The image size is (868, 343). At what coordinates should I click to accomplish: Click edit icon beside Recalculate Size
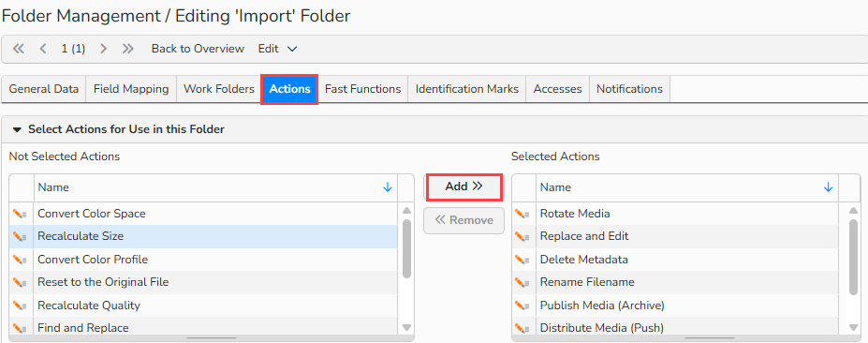pos(20,236)
